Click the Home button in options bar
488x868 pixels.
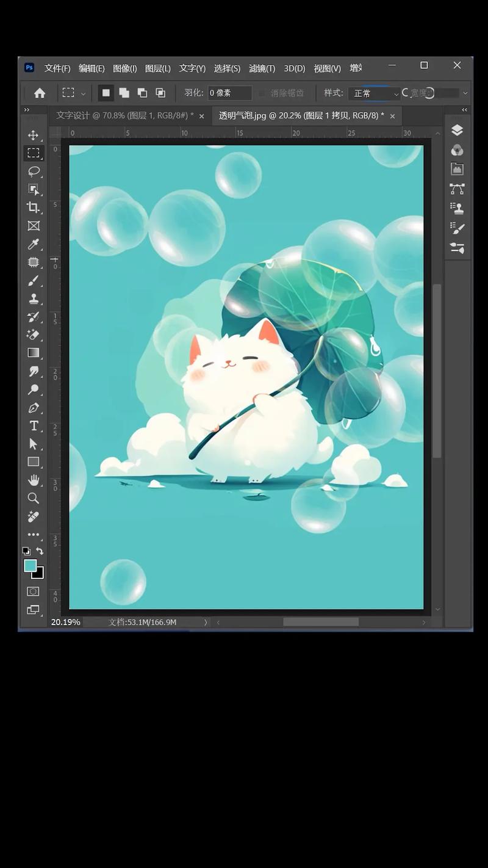tap(40, 93)
